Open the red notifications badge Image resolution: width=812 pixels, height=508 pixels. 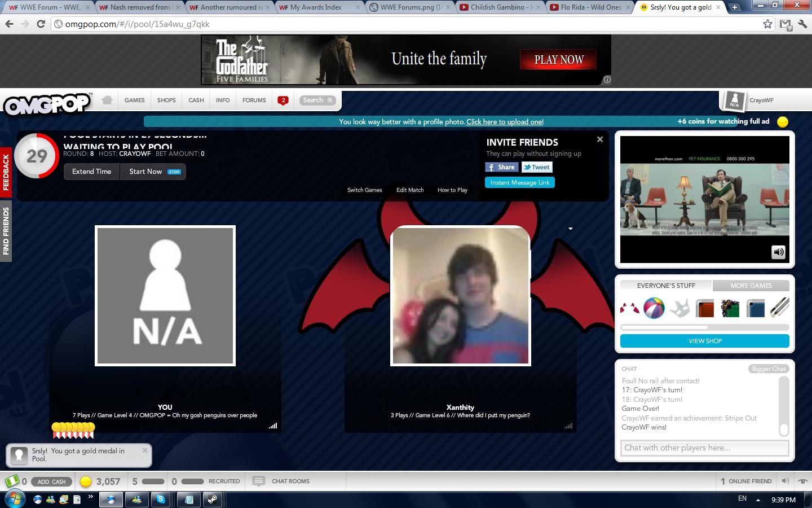click(283, 100)
